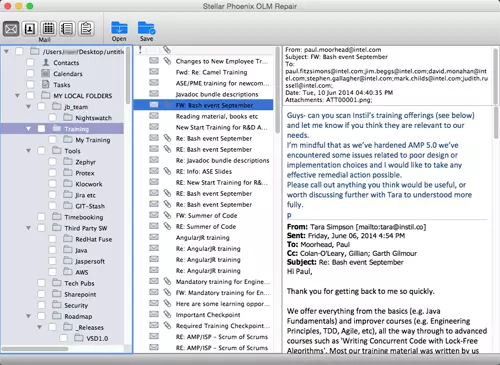
Task: Open 'Reading material, books etc' message
Action: coord(217,116)
